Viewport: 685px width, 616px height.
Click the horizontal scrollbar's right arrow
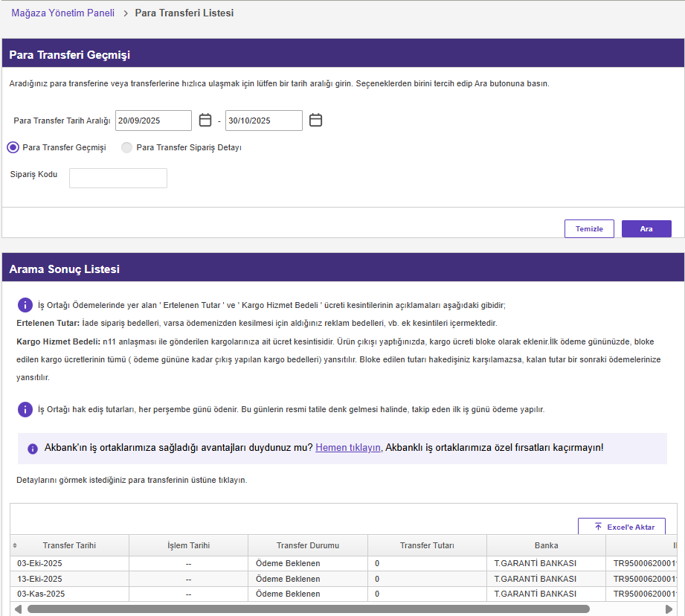[x=668, y=609]
